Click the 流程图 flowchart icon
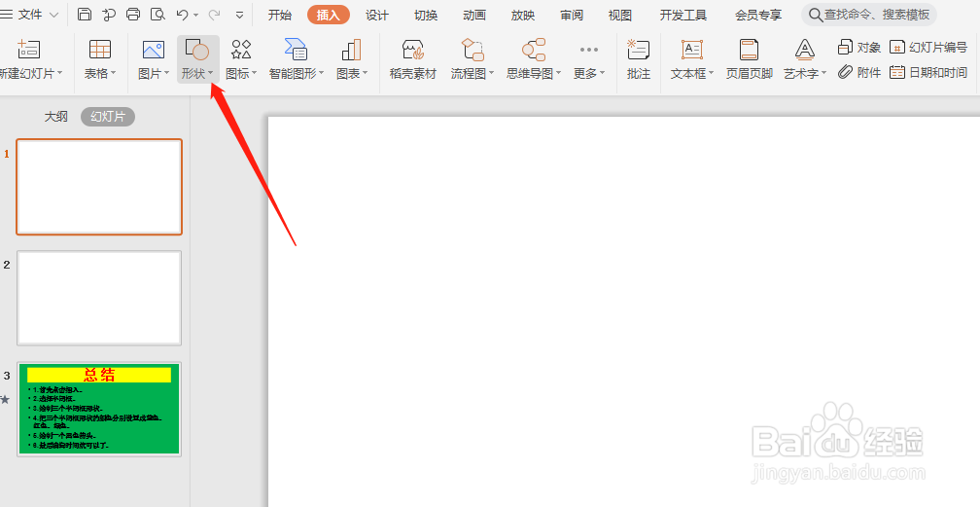This screenshot has height=507, width=980. point(472,50)
